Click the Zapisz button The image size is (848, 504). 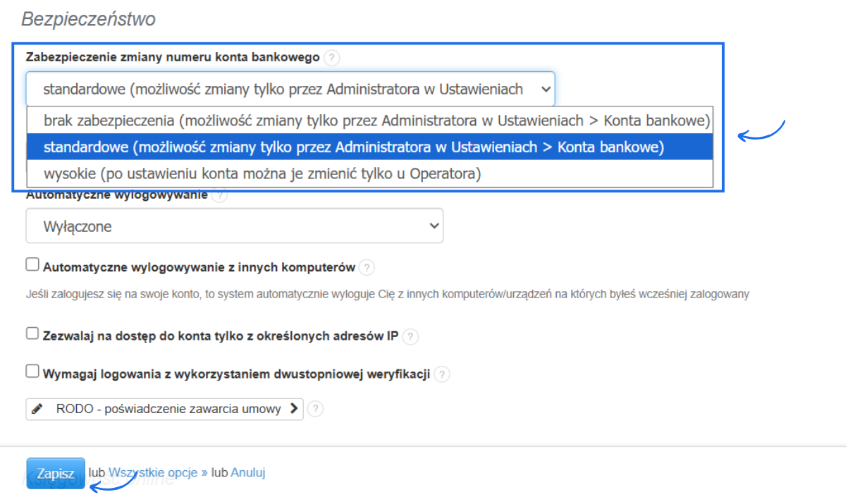pos(56,473)
